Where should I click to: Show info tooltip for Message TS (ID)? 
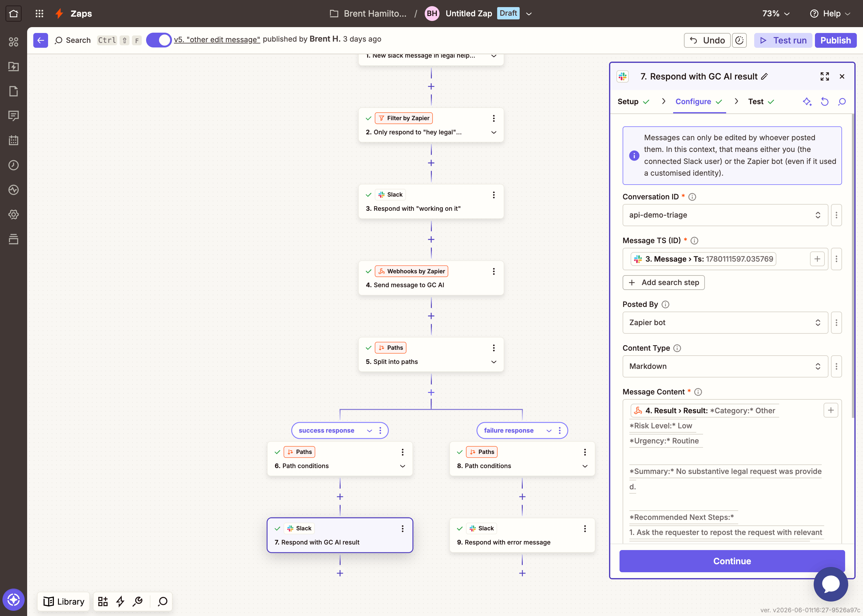point(695,240)
